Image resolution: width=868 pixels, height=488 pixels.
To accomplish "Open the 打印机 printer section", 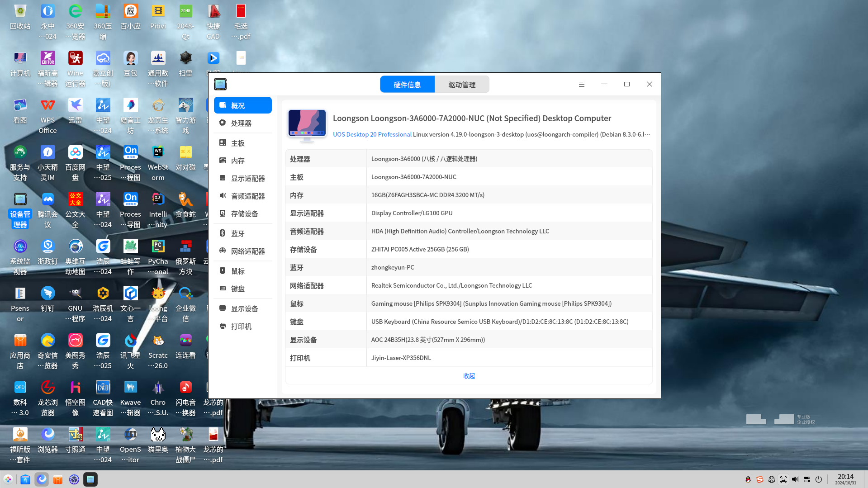I will [241, 326].
